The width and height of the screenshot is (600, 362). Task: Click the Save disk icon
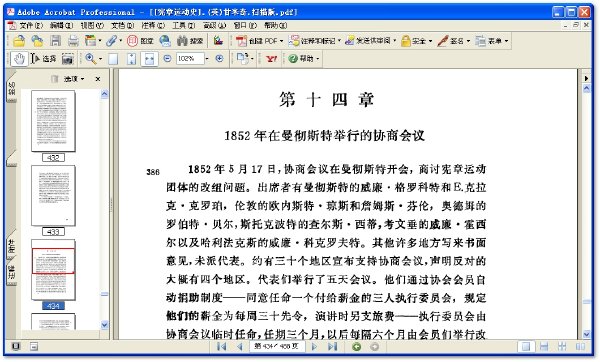[55, 41]
